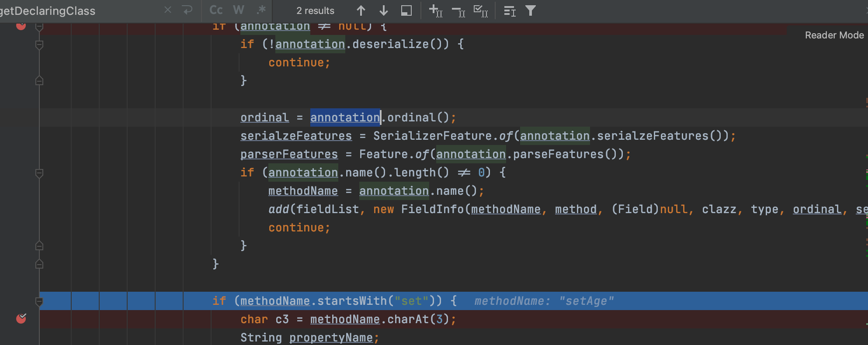This screenshot has height=345, width=868.
Task: Click the '2 results' label
Action: click(x=315, y=10)
